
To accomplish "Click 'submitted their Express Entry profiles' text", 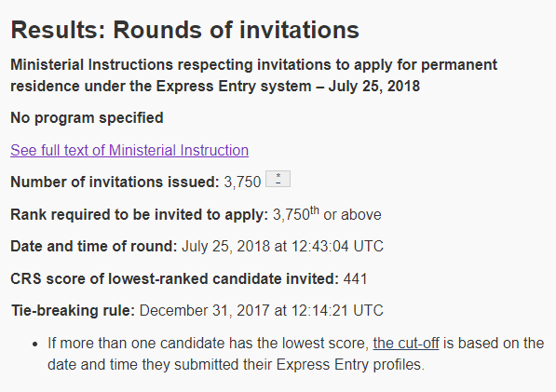I will tap(299, 364).
